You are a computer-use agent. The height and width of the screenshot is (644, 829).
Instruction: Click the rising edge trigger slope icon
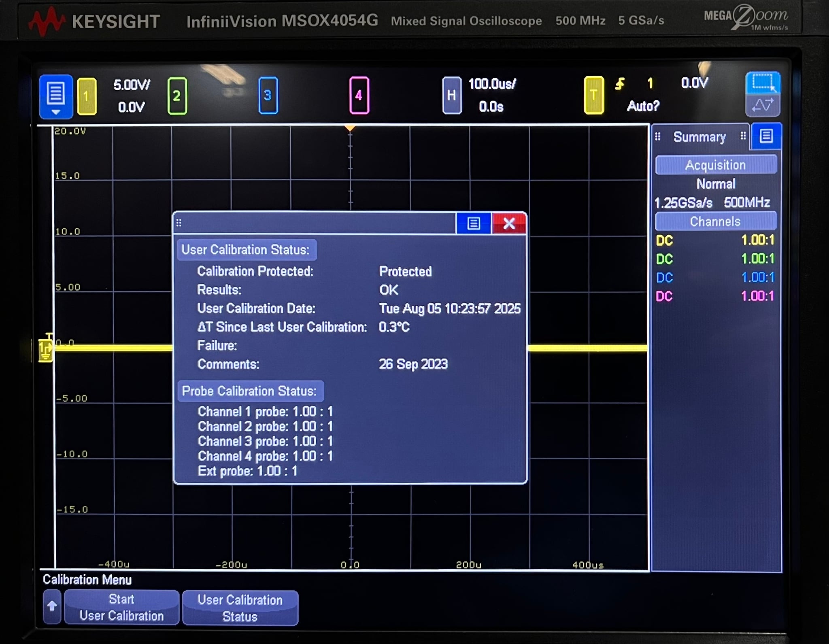click(619, 84)
